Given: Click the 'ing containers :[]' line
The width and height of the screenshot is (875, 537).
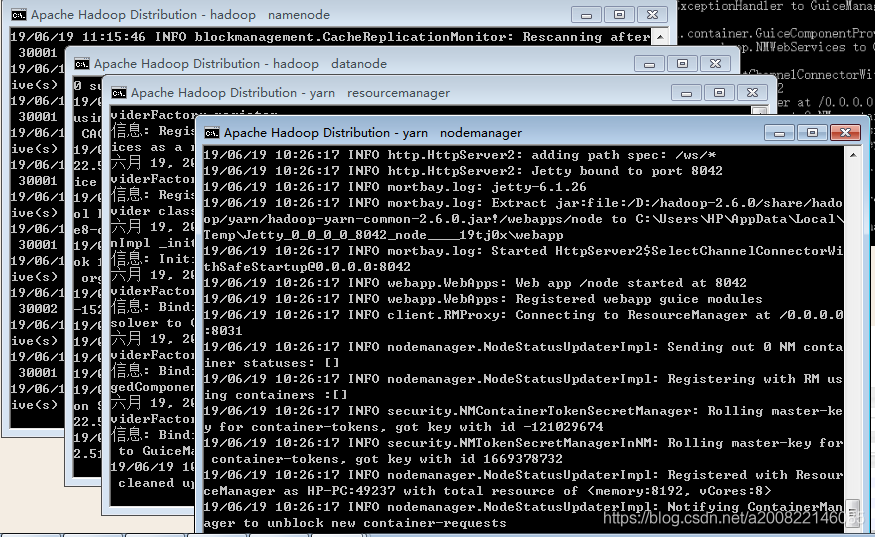Looking at the screenshot, I should pyautogui.click(x=276, y=395).
